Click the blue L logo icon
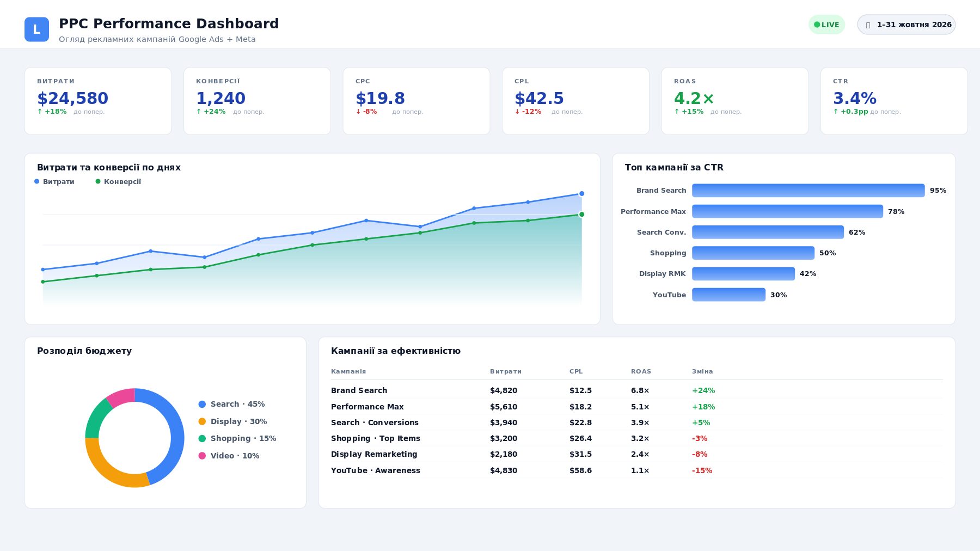Viewport: 980px width, 551px height. pos(36,29)
